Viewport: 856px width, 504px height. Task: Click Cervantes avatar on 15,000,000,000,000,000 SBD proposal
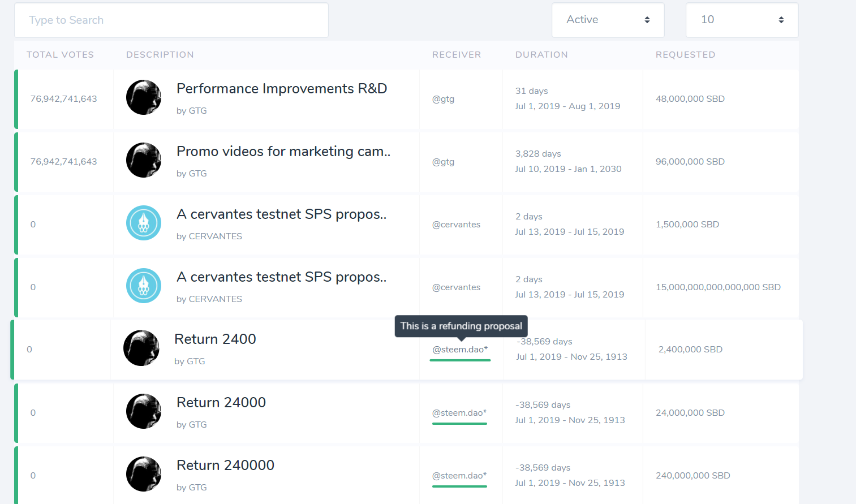(x=144, y=286)
